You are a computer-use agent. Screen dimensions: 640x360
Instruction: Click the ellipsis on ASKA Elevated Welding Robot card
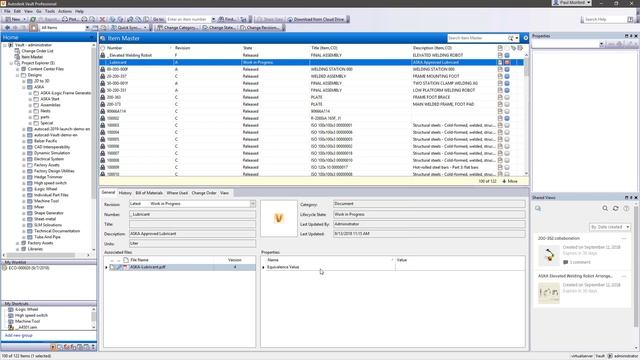pyautogui.click(x=624, y=276)
